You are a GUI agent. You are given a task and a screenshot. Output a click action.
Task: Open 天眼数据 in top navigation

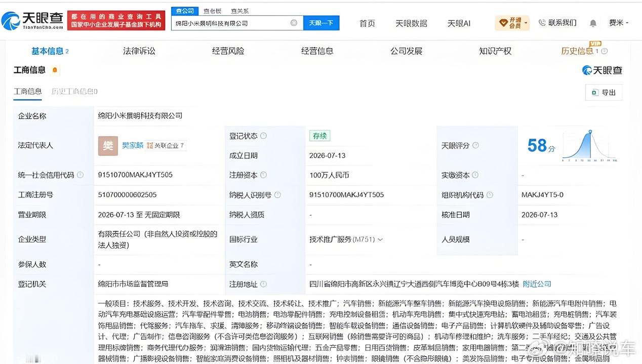[x=411, y=23]
